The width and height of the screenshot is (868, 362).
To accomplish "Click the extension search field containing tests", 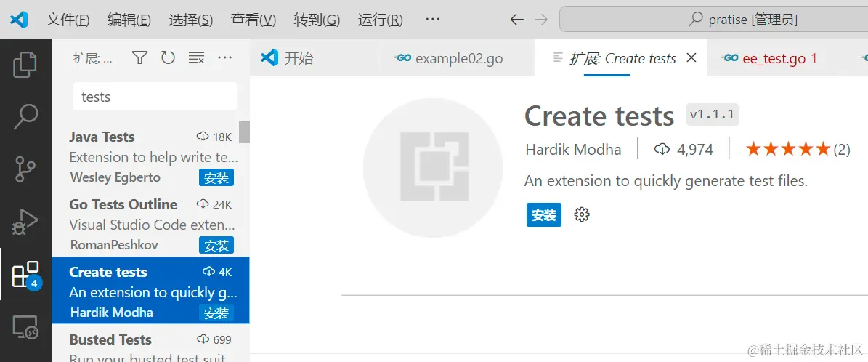I will tap(155, 97).
